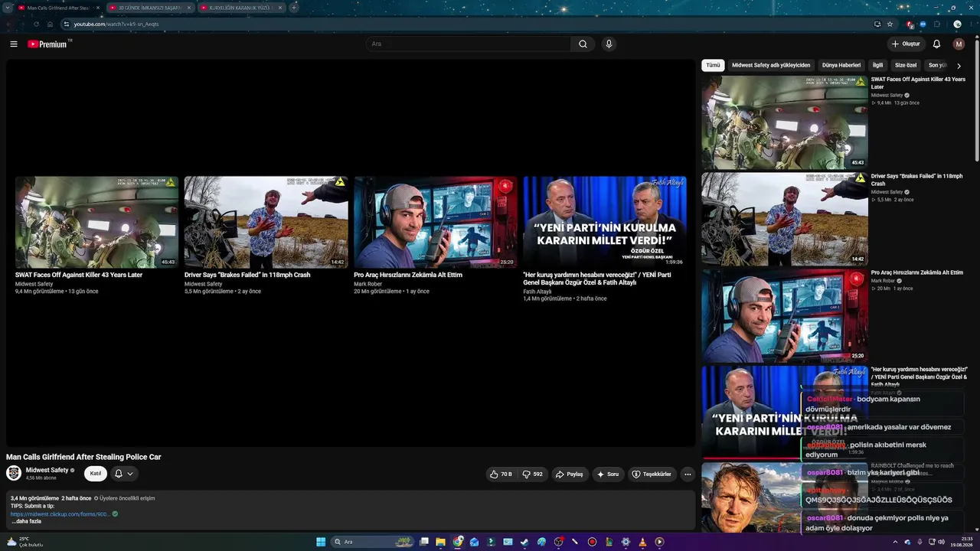Open sidebar 'SWAT Faces Off' video thumbnail
The width and height of the screenshot is (980, 551).
[x=785, y=122]
